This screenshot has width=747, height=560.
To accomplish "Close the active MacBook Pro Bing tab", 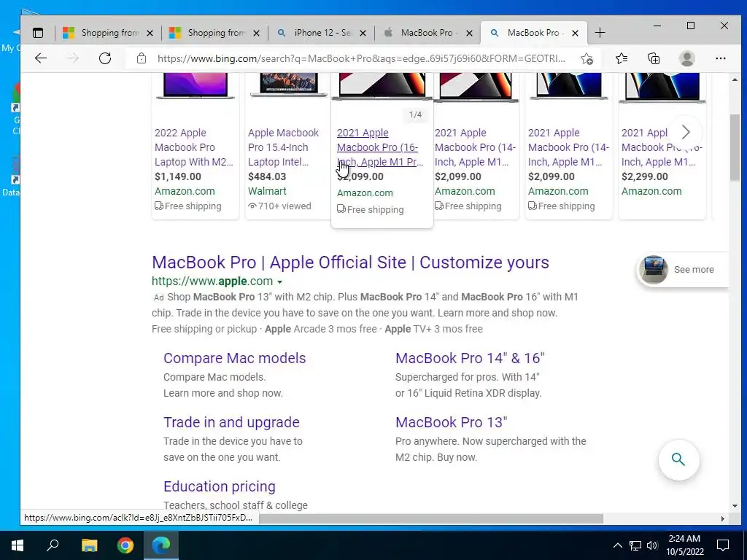I will (x=575, y=34).
